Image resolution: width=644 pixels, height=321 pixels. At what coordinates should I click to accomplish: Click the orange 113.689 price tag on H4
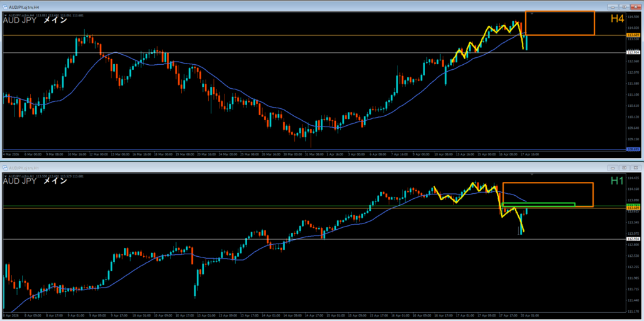coord(633,35)
